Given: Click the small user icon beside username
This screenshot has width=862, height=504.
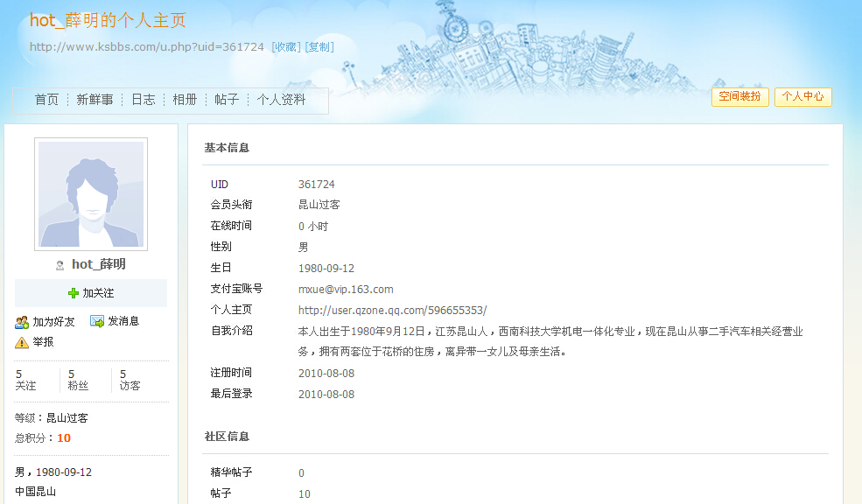Looking at the screenshot, I should [x=60, y=265].
